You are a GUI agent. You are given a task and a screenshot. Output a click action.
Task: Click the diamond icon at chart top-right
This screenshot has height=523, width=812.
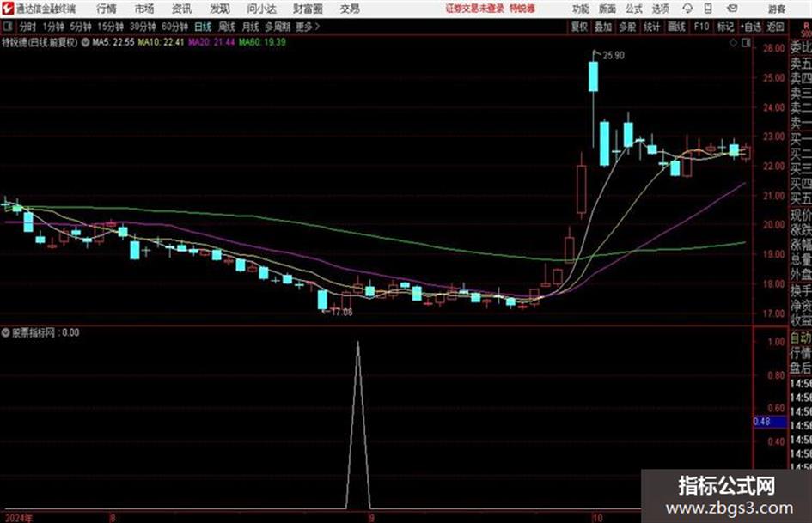(x=733, y=43)
